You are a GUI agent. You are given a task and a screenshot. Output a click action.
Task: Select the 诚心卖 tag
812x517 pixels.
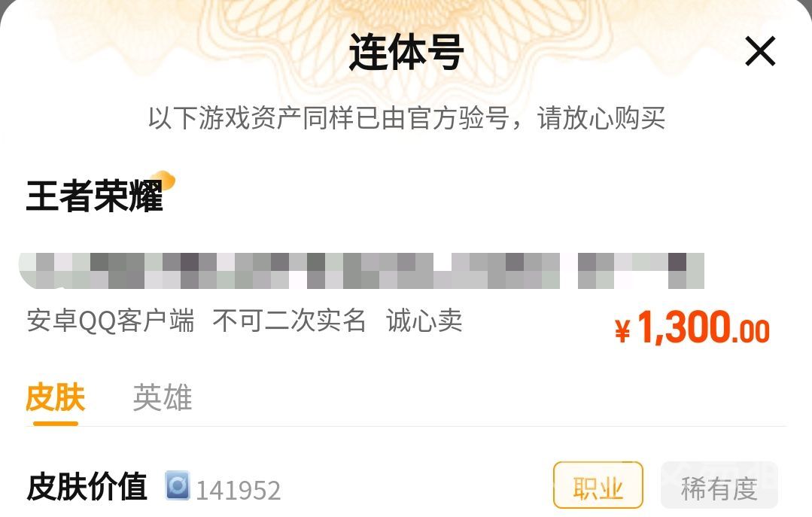coord(424,321)
